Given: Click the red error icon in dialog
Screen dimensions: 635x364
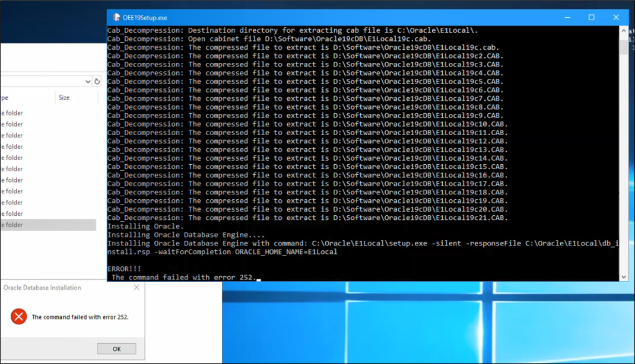Looking at the screenshot, I should [18, 317].
